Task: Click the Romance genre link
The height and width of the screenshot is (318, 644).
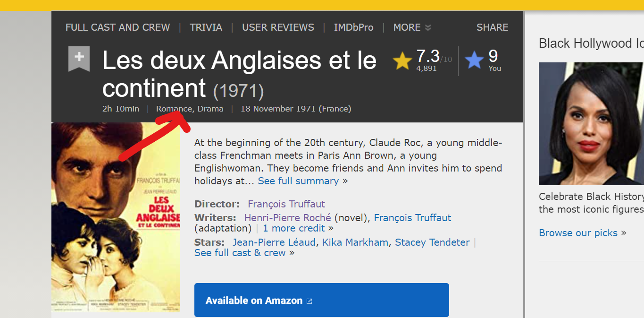Action: pos(174,109)
